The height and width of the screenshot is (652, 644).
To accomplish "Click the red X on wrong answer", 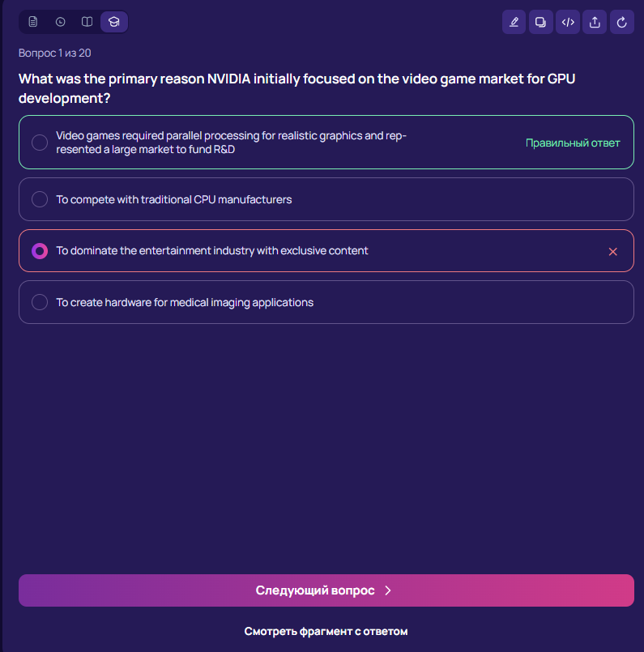I will [612, 252].
